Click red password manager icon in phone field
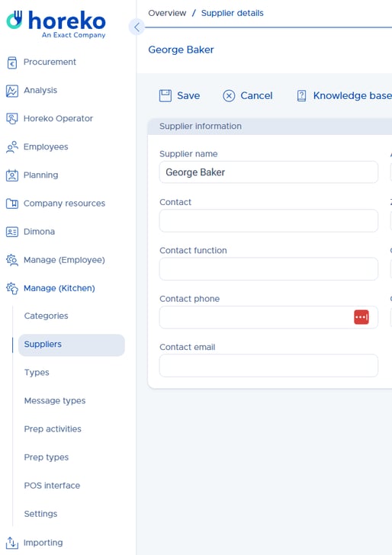 [x=361, y=317]
